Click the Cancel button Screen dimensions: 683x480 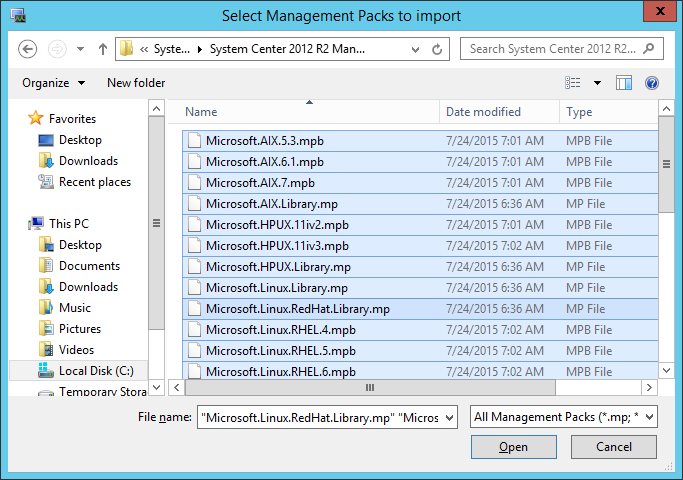pos(614,447)
